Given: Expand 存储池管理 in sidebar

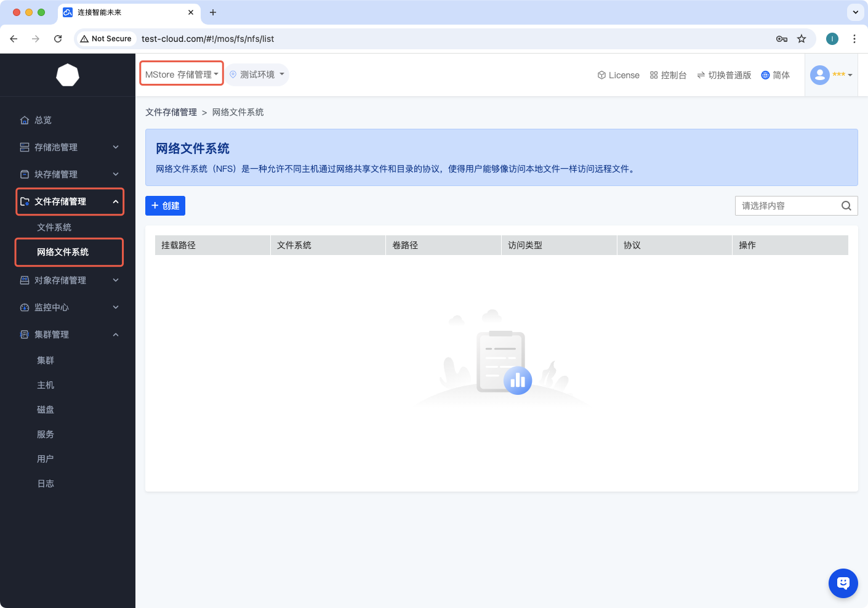Looking at the screenshot, I should pos(68,147).
